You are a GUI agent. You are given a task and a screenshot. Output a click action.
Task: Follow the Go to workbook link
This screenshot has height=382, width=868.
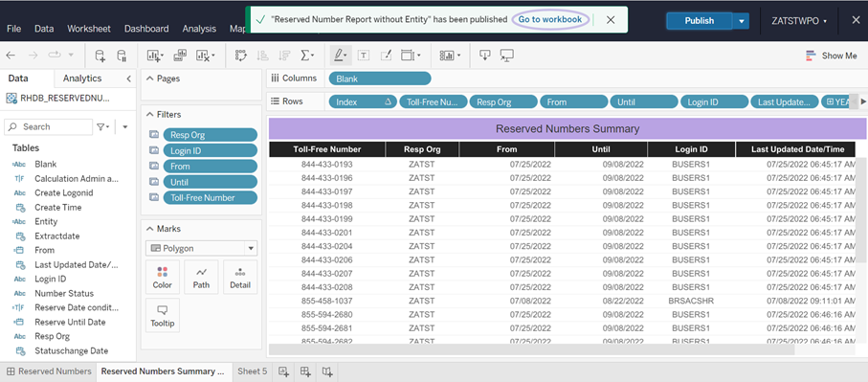pos(549,19)
